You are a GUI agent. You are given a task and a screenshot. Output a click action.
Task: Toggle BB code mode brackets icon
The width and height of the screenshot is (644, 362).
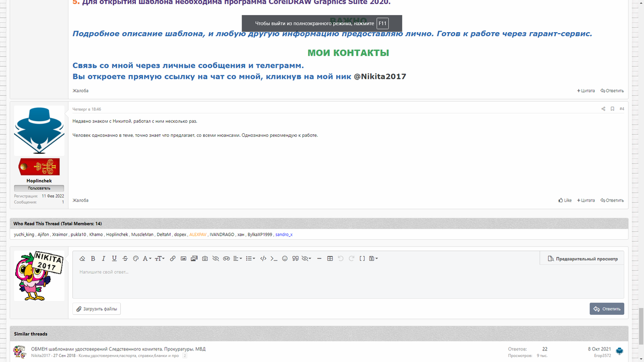(x=362, y=258)
